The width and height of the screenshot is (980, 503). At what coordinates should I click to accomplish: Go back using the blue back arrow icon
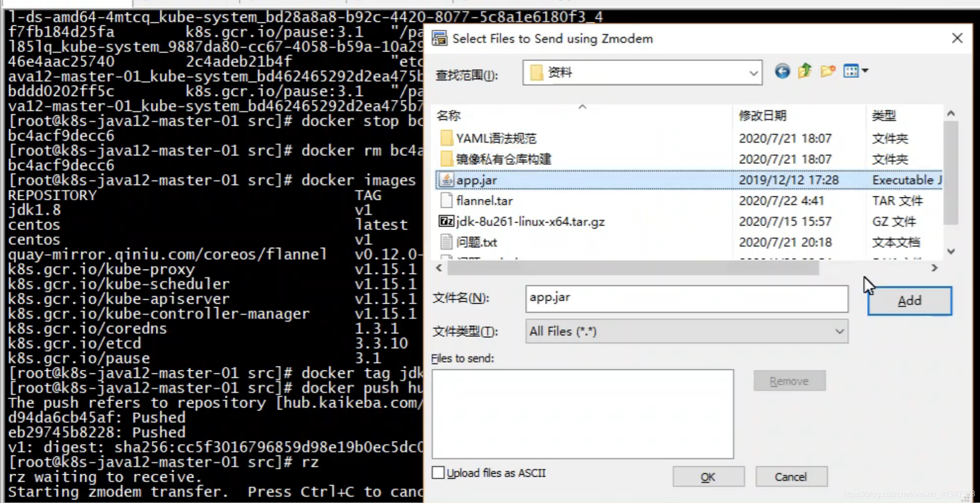pyautogui.click(x=782, y=72)
